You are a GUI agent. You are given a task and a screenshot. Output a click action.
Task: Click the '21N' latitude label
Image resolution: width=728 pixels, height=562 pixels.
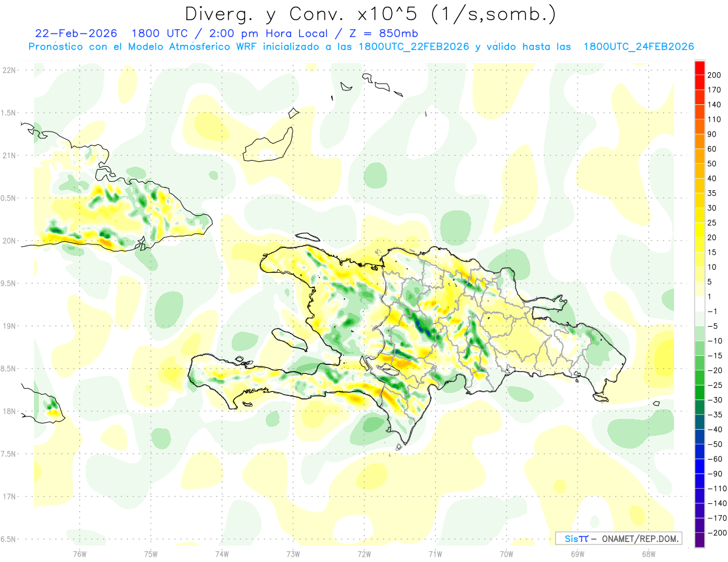pos(8,155)
